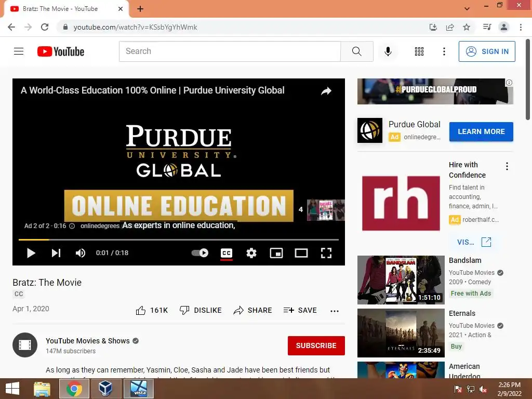This screenshot has width=532, height=399.
Task: Click the Bratz skip-ad preview thumbnail
Action: pyautogui.click(x=326, y=210)
